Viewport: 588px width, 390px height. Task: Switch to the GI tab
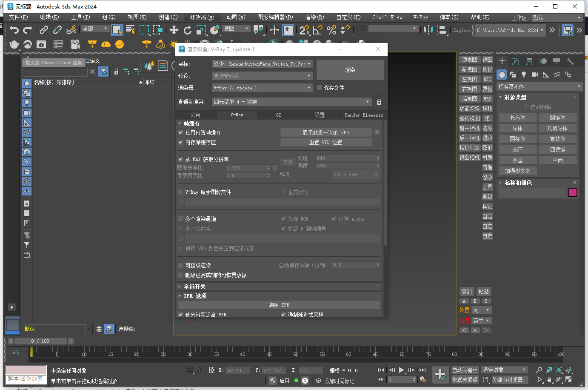pyautogui.click(x=278, y=115)
